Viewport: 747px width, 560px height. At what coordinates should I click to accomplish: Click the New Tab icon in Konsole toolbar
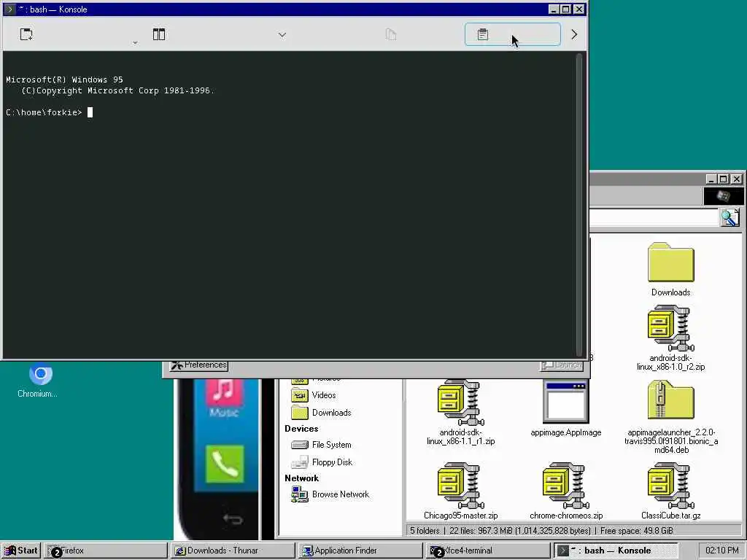click(26, 34)
